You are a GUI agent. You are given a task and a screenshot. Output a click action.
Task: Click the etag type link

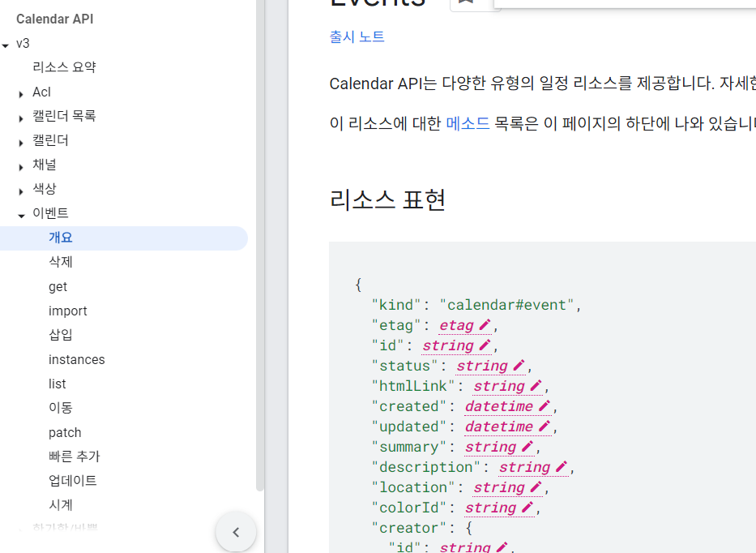tap(456, 326)
